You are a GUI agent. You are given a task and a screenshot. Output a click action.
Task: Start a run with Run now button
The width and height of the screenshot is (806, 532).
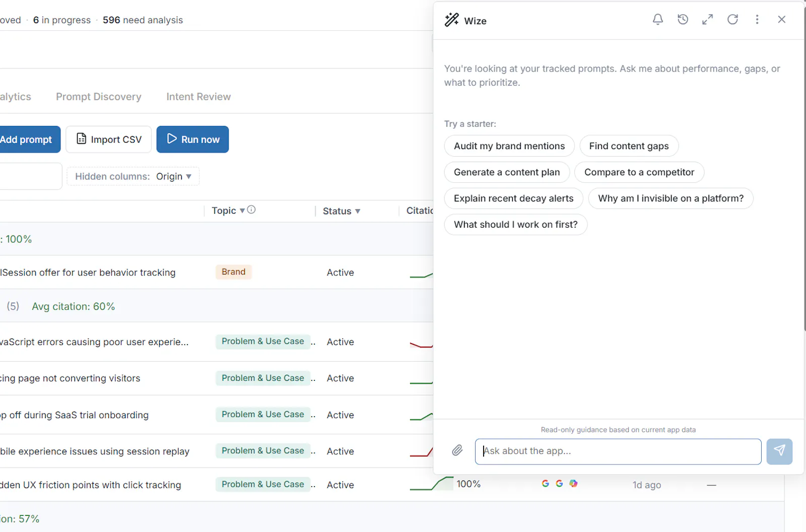coord(193,140)
